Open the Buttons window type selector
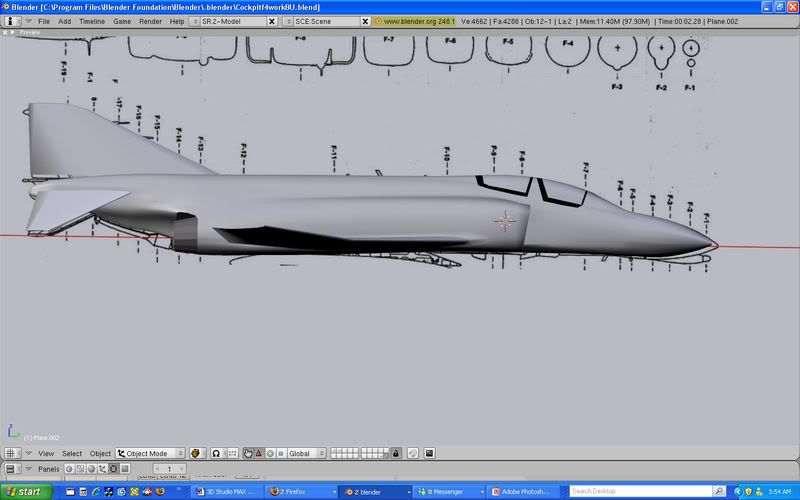800x500 pixels. (x=12, y=469)
